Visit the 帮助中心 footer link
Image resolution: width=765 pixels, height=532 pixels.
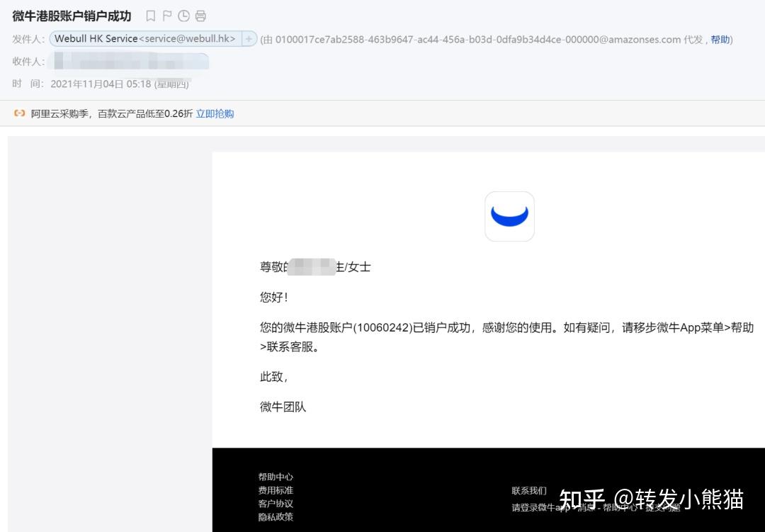pyautogui.click(x=275, y=477)
